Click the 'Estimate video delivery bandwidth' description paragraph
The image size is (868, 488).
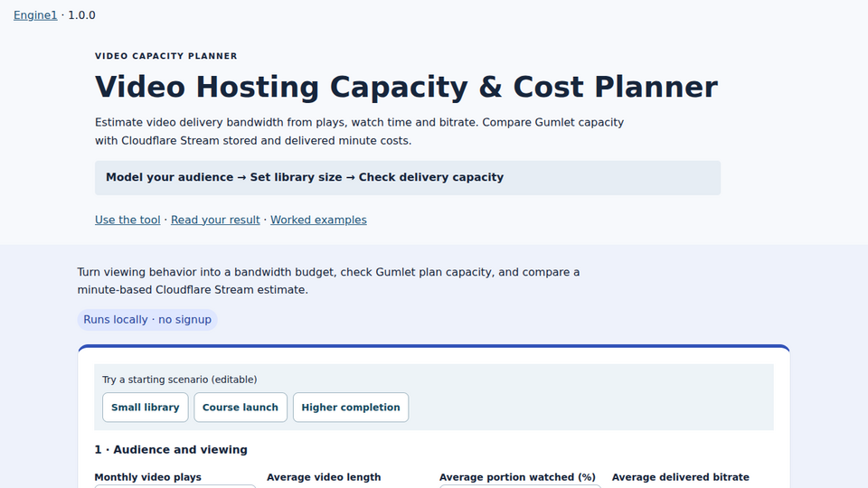click(359, 131)
